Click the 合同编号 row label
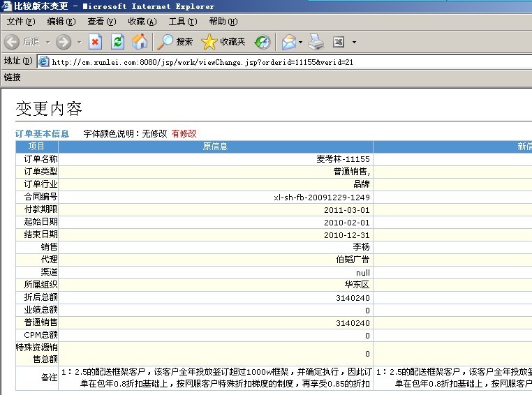Image resolution: width=532 pixels, height=395 pixels. tap(40, 196)
